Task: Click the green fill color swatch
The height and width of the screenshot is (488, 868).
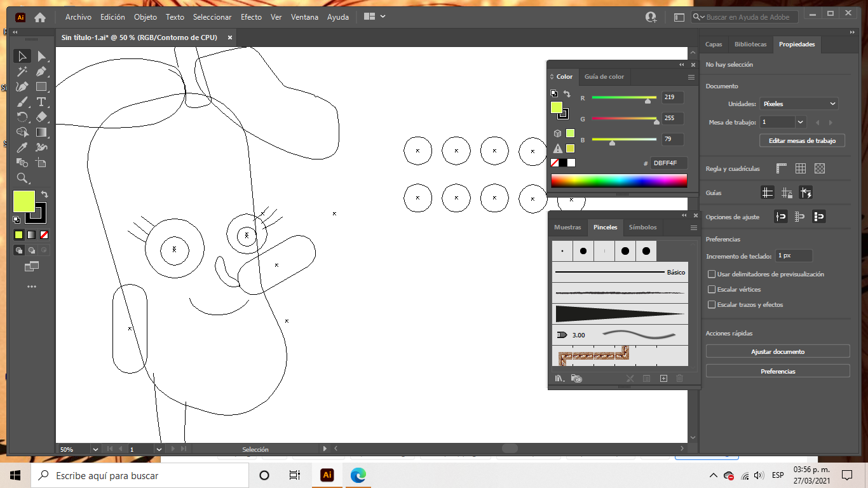Action: click(24, 201)
